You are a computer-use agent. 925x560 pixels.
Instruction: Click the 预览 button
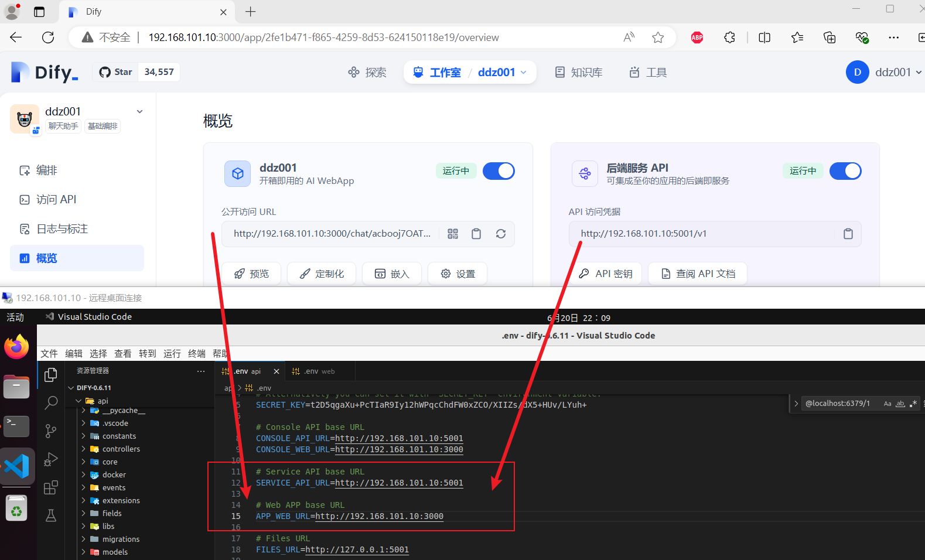[x=251, y=274]
